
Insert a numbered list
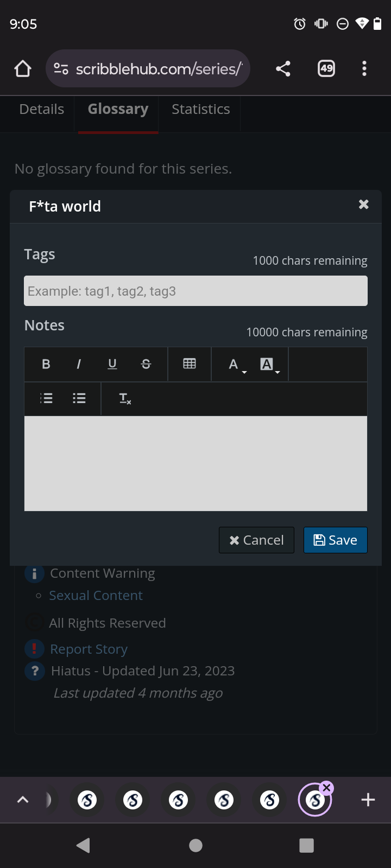[x=47, y=399]
